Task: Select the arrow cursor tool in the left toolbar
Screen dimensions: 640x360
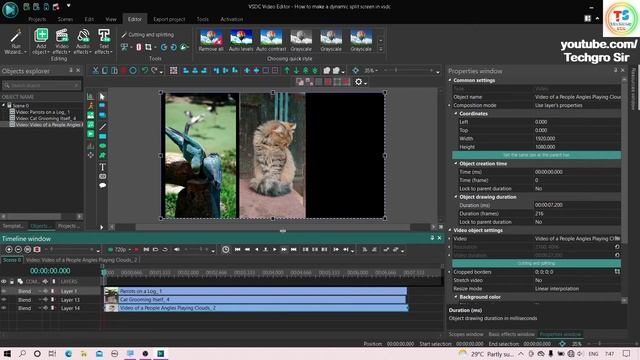Action: pos(102,96)
